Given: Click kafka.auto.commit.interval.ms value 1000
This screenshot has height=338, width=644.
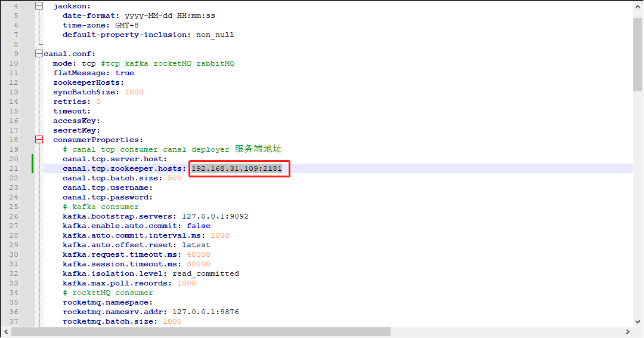Looking at the screenshot, I should 219,236.
